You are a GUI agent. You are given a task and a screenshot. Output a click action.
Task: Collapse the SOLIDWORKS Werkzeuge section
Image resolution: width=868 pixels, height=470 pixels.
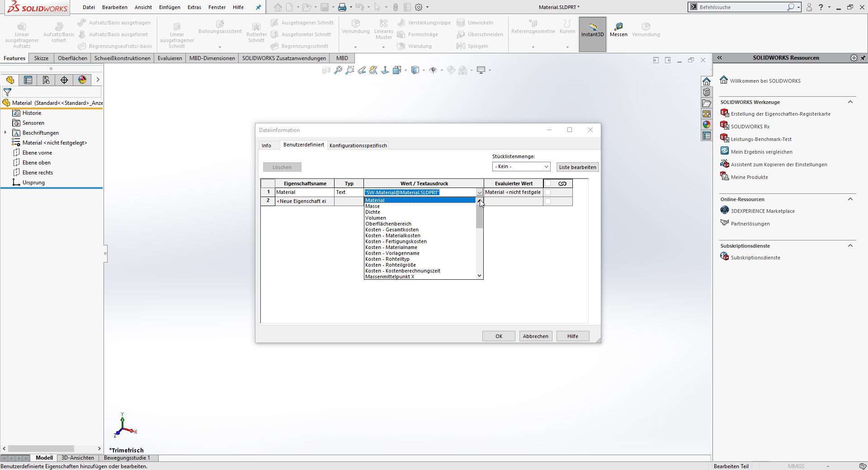coord(849,102)
